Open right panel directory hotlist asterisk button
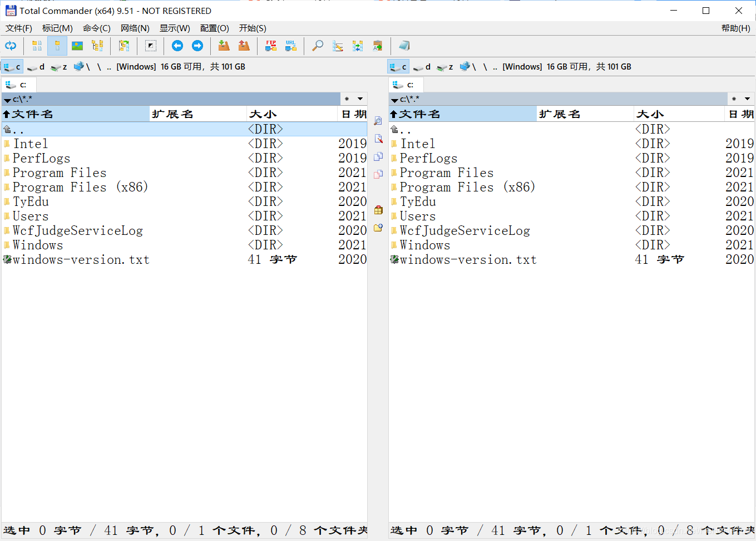 pos(734,99)
